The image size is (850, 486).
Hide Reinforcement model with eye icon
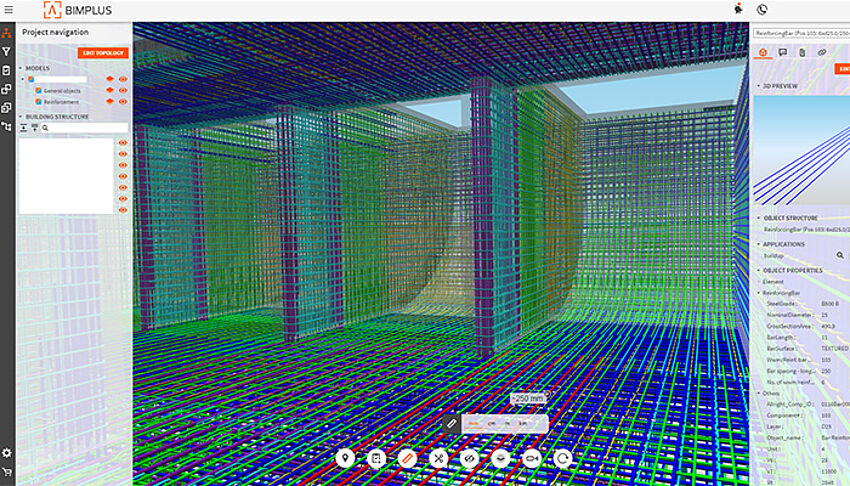(124, 102)
